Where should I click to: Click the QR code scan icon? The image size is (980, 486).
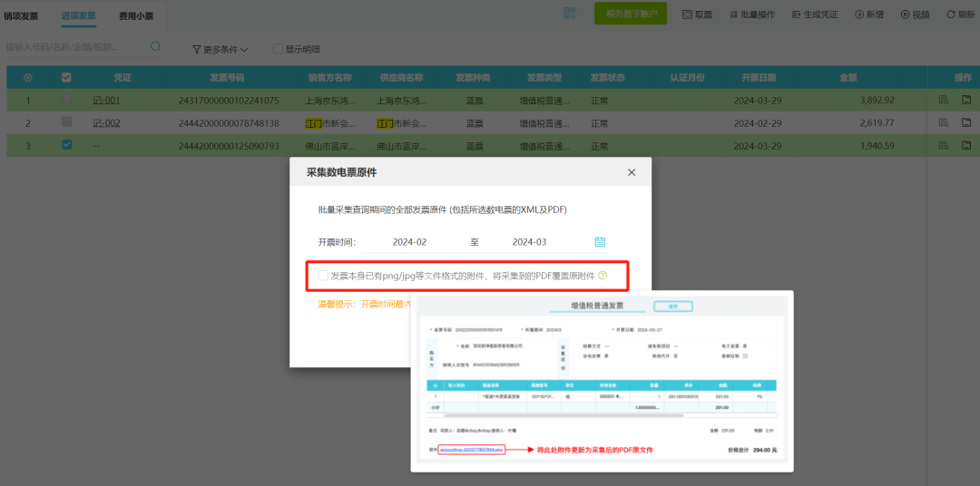coord(569,14)
